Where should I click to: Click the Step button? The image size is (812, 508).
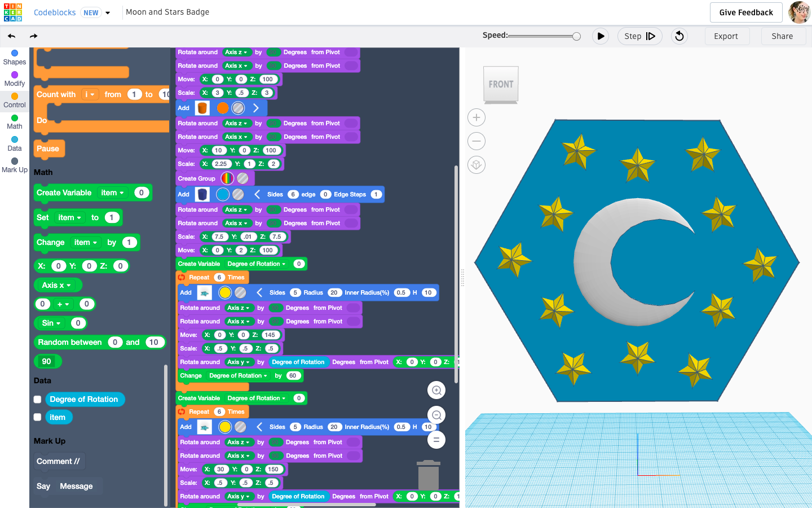pos(639,35)
